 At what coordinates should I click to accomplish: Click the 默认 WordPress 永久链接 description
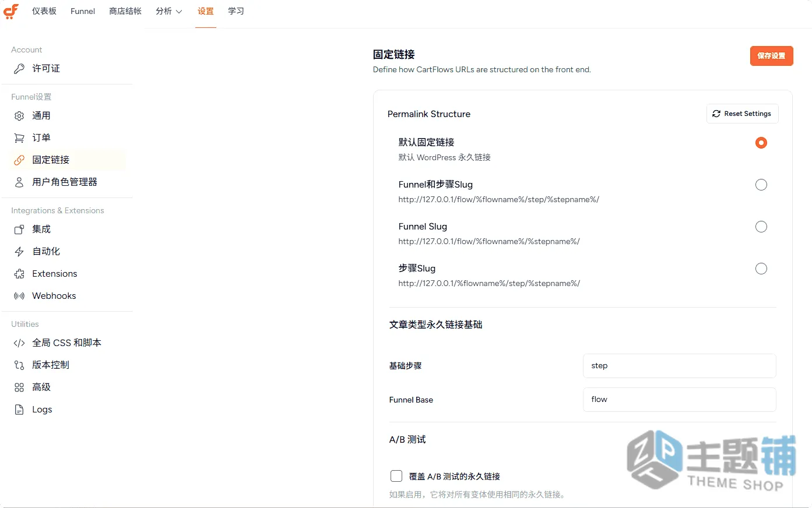pos(444,157)
